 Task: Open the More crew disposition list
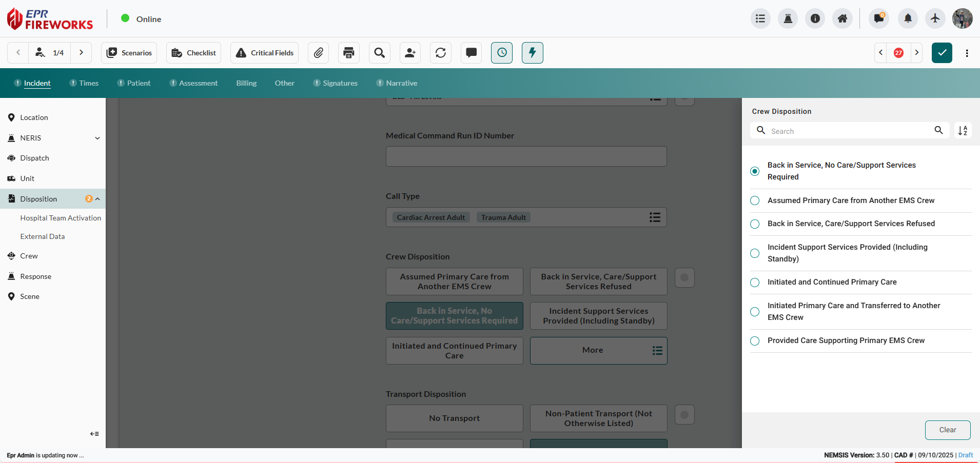click(598, 350)
